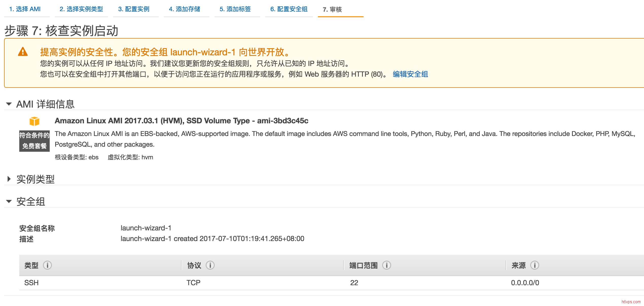Click the SSH cell in rules table

point(31,283)
